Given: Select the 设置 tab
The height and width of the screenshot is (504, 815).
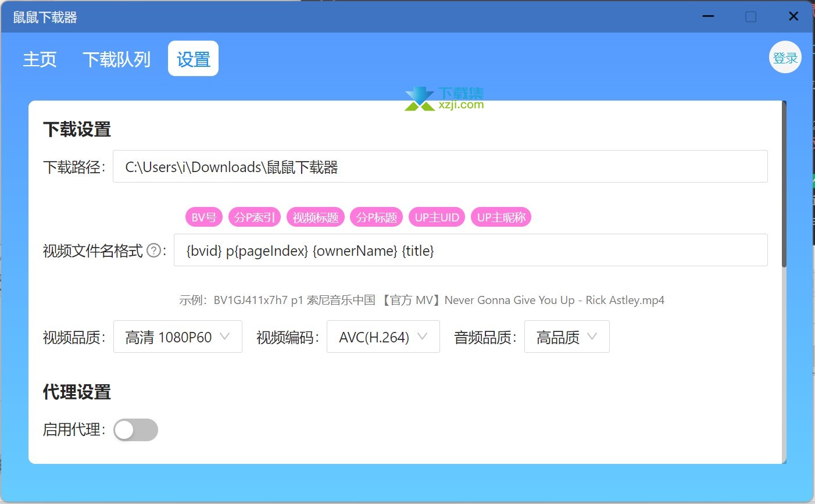Looking at the screenshot, I should [x=193, y=59].
